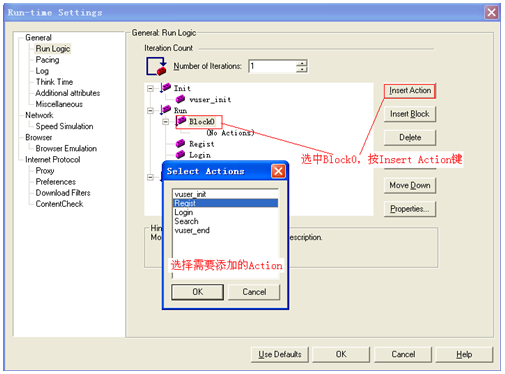Select vuser_init label in run logic tree
The height and width of the screenshot is (374, 505).
(x=210, y=99)
